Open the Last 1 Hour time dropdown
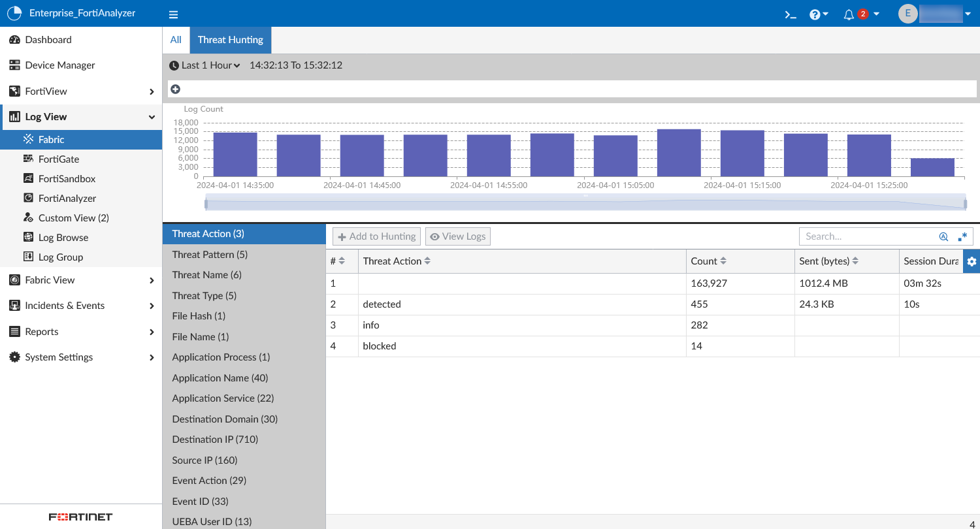 click(204, 65)
